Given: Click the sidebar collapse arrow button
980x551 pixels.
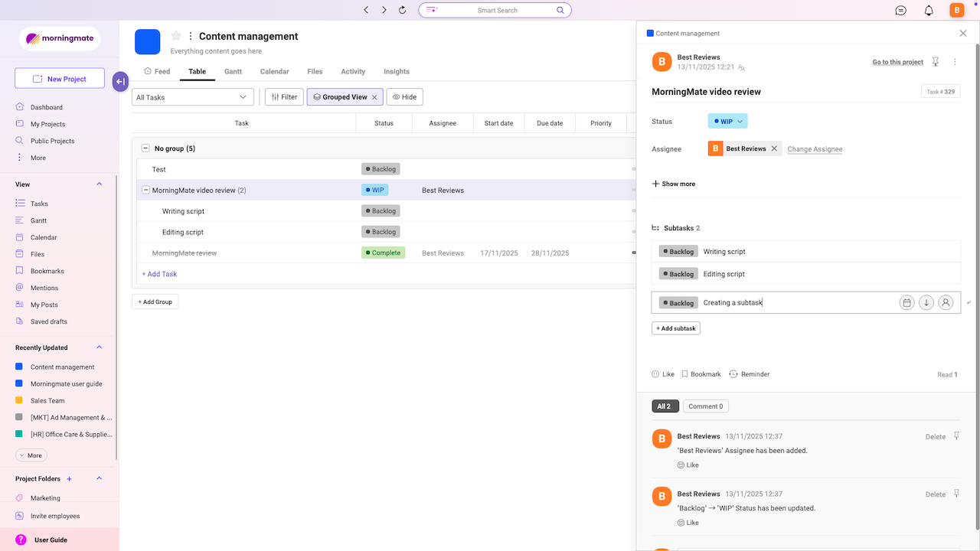Looking at the screenshot, I should 120,82.
